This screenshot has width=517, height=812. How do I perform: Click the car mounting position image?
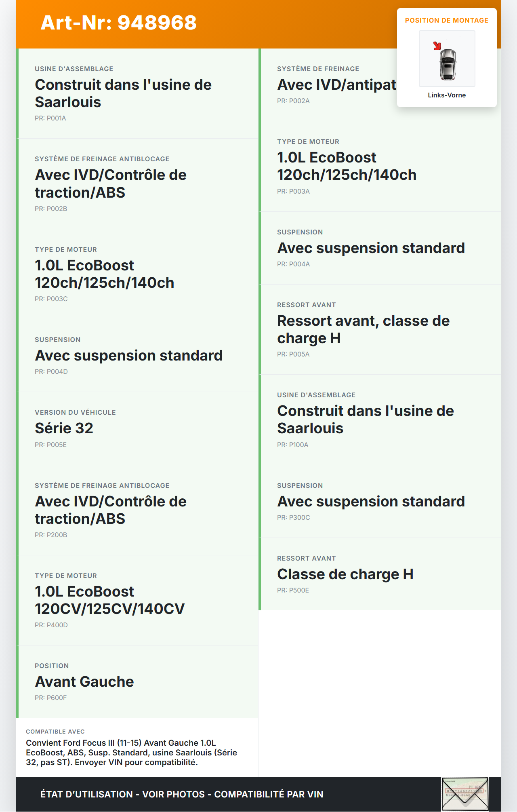447,59
